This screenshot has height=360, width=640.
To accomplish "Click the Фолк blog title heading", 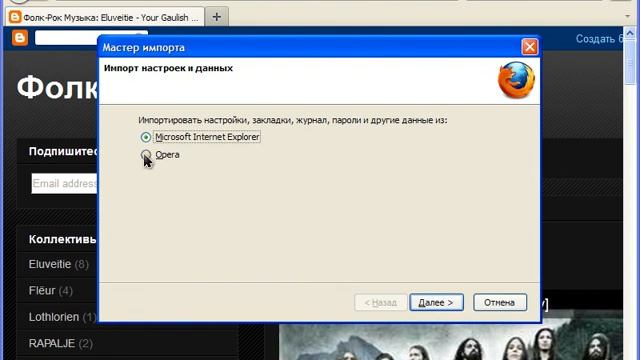I will pos(57,87).
